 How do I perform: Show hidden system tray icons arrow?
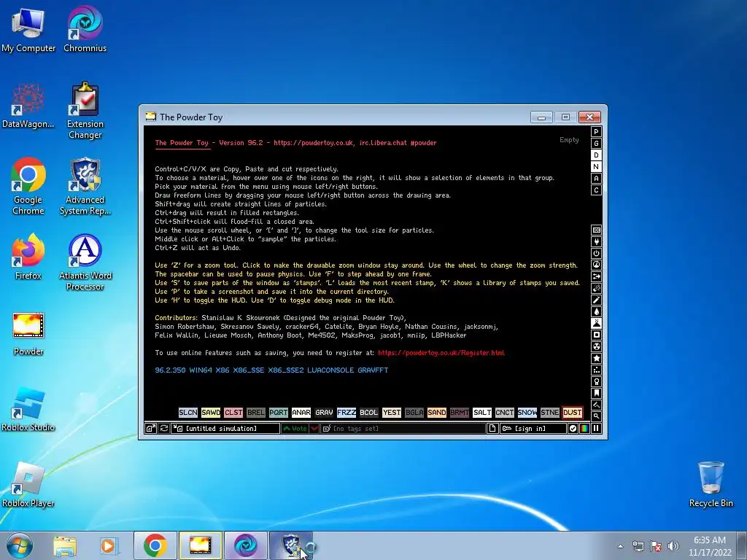tap(620, 546)
